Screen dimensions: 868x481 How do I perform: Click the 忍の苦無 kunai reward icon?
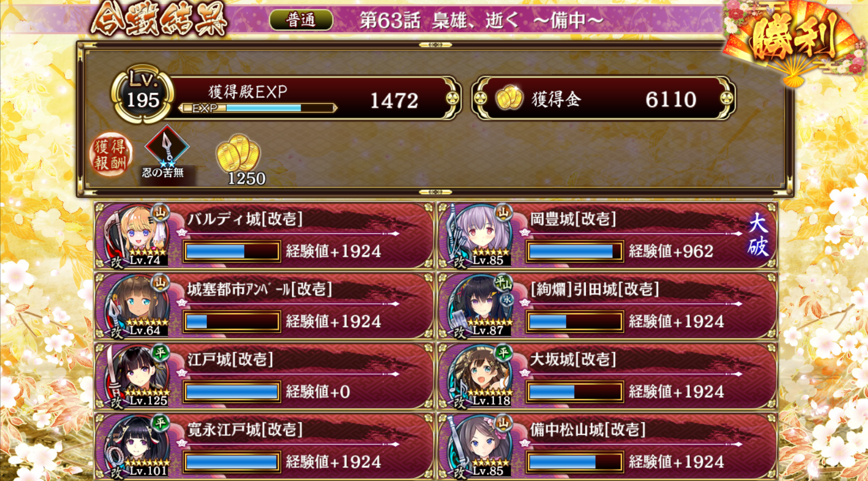pyautogui.click(x=166, y=147)
